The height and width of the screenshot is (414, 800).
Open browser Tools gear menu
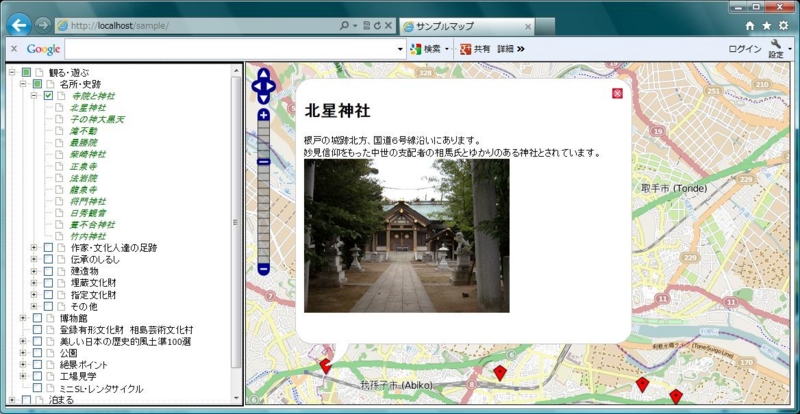[x=783, y=26]
